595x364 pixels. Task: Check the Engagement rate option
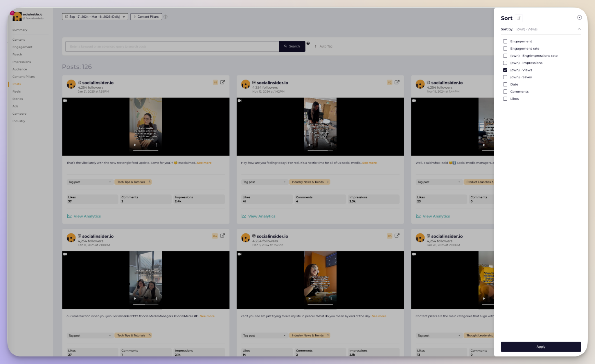[x=505, y=48]
